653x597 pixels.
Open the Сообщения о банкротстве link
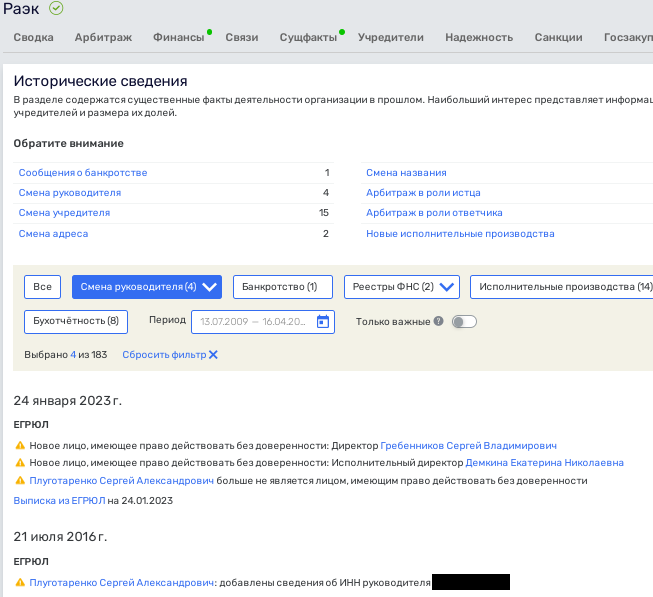tap(83, 173)
